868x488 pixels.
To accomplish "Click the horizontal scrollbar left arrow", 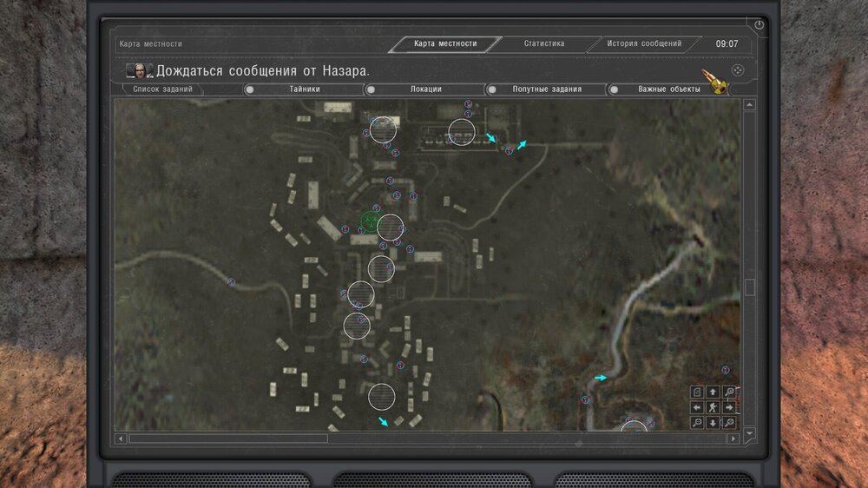I will tap(121, 439).
